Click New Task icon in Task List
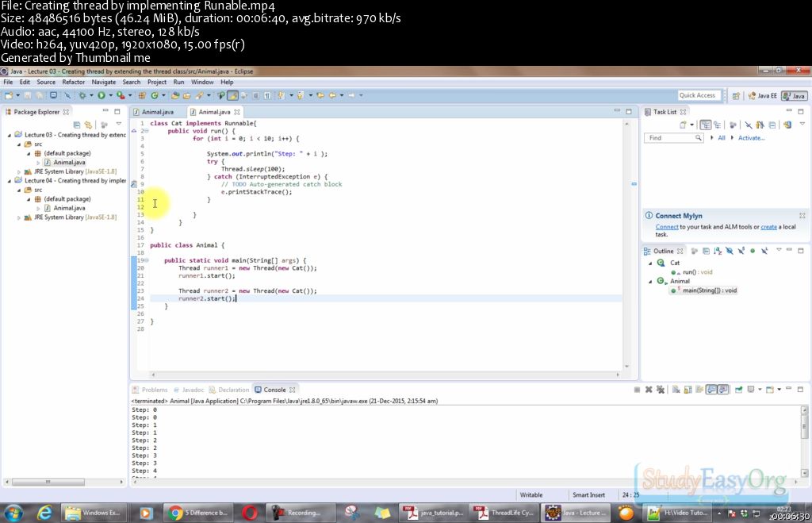This screenshot has width=812, height=523. 683,125
